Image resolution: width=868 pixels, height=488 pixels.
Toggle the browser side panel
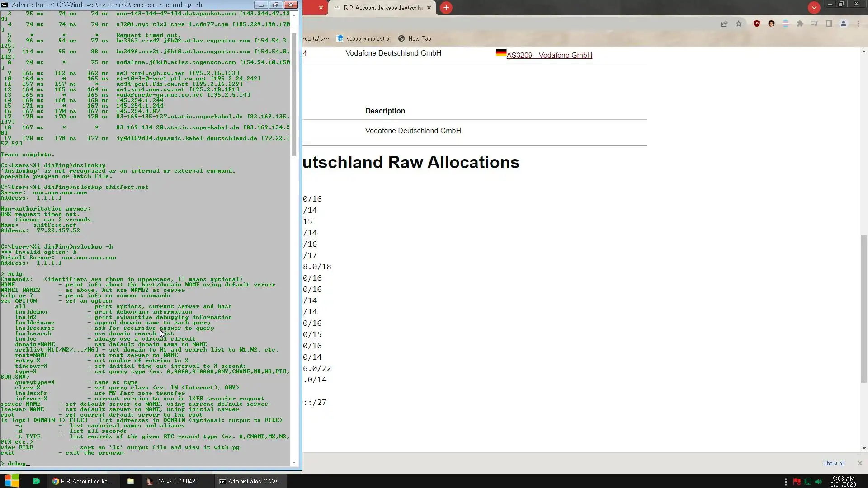[829, 23]
